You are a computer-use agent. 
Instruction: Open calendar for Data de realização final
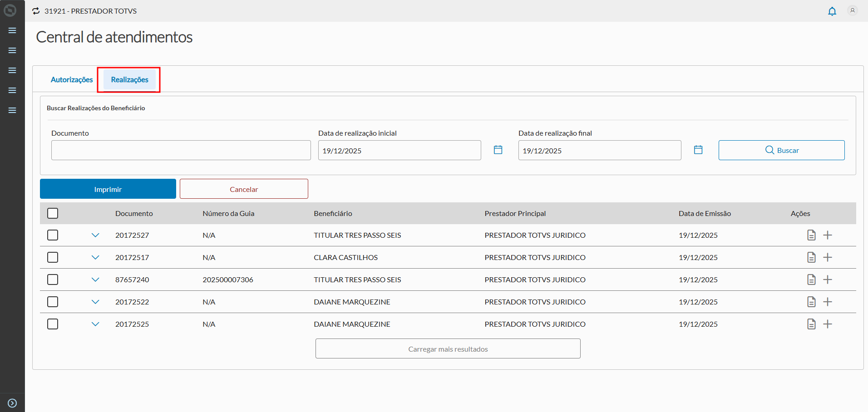[x=698, y=150]
